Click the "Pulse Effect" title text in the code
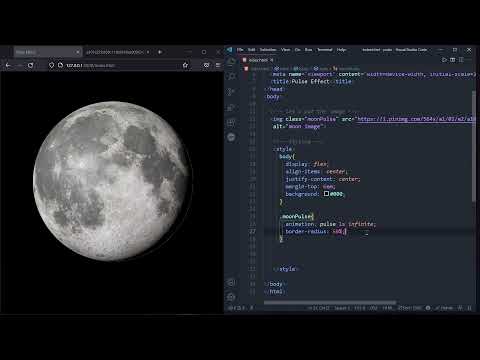The width and height of the screenshot is (480, 360). point(311,82)
